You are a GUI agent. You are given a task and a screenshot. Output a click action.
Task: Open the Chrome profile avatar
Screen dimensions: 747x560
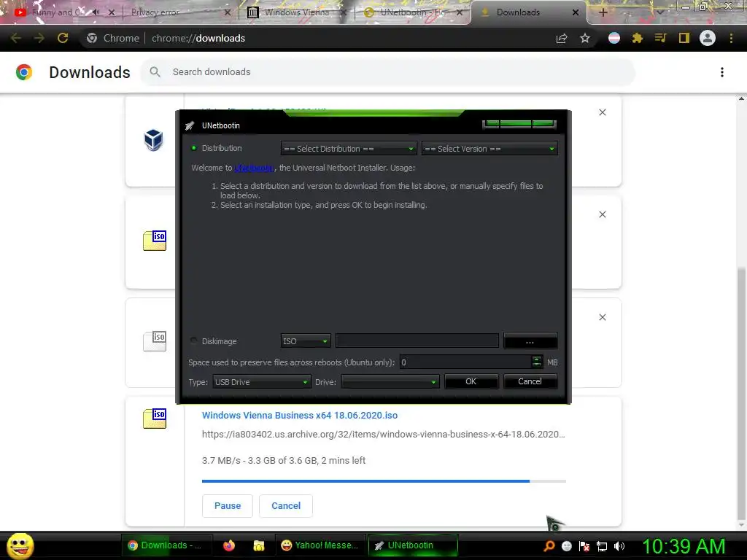(708, 38)
